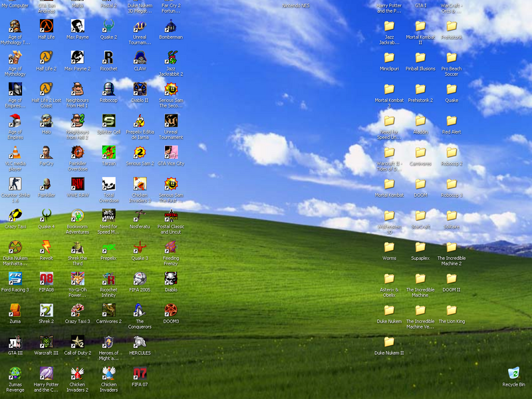Select the Halo game icon
Image resolution: width=532 pixels, height=399 pixels.
[x=47, y=121]
